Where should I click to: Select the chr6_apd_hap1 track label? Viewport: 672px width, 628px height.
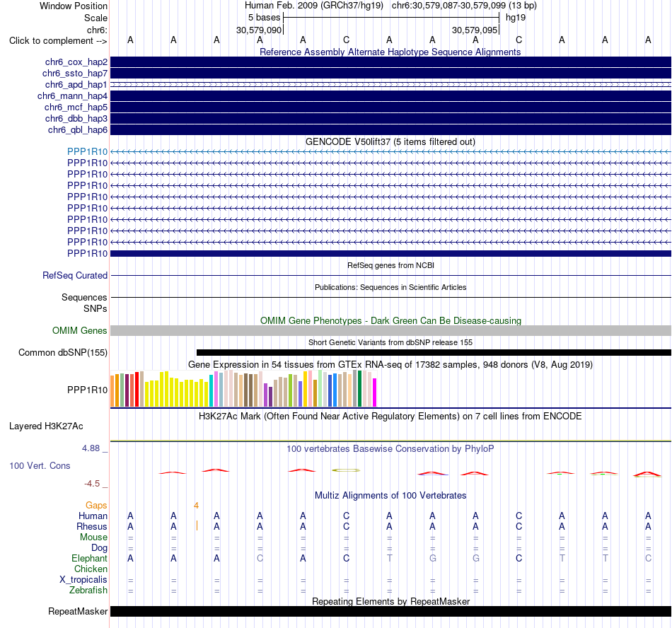(x=76, y=84)
